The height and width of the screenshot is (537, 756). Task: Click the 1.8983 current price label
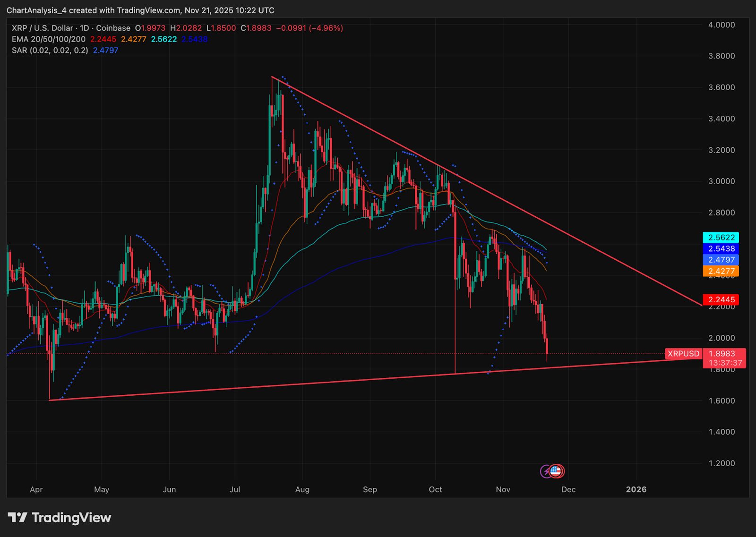pyautogui.click(x=722, y=354)
